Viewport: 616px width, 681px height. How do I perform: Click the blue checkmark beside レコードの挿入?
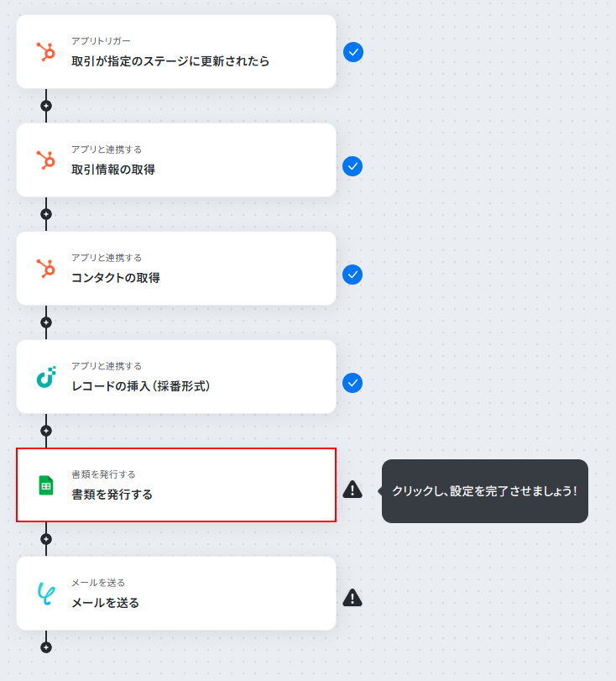coord(352,383)
